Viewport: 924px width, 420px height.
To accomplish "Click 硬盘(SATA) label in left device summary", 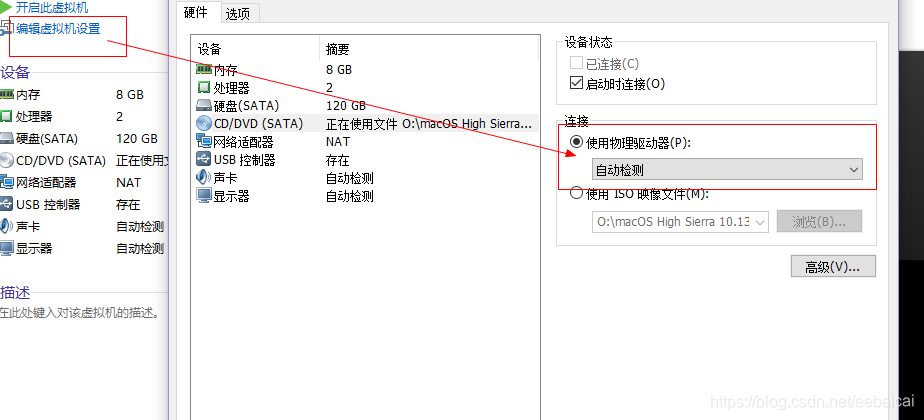I will click(x=47, y=138).
